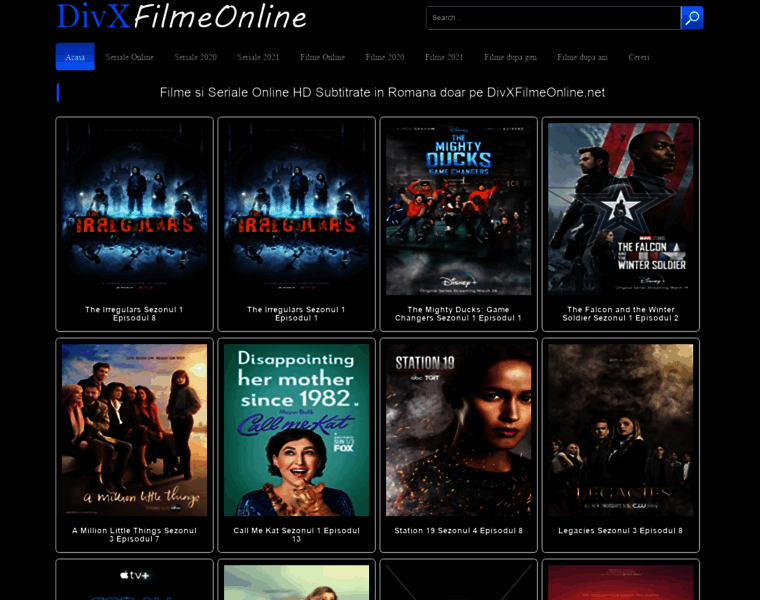Open The Mighty Ducks Game Changers poster

pos(458,208)
